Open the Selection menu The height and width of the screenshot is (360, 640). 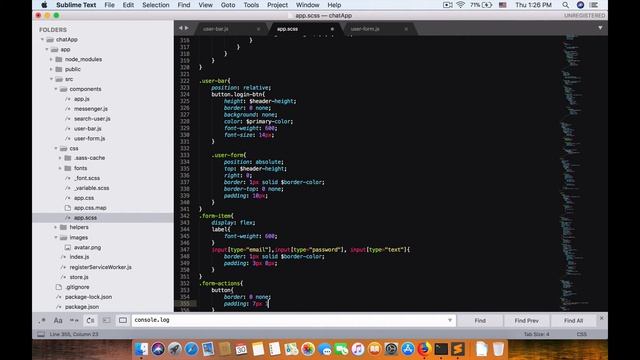156,5
